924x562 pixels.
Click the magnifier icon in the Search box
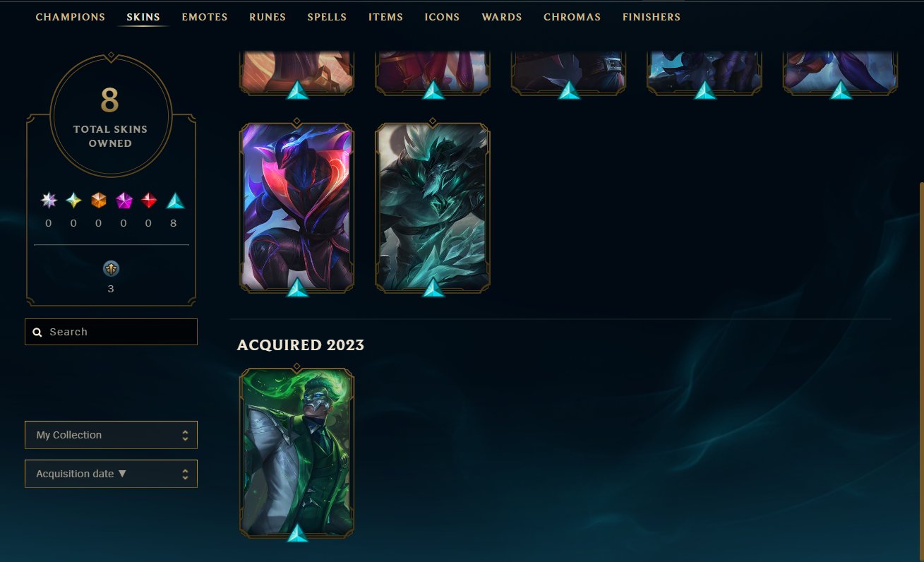[38, 332]
